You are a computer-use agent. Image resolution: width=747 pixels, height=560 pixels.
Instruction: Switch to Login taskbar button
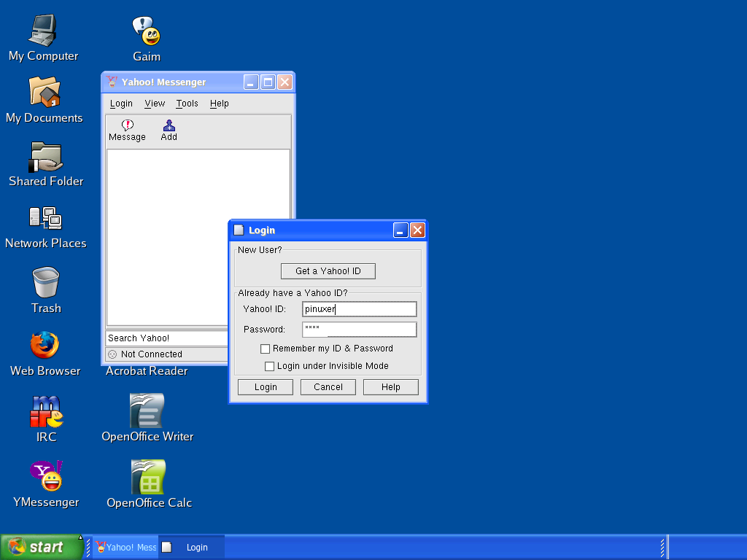pyautogui.click(x=192, y=547)
